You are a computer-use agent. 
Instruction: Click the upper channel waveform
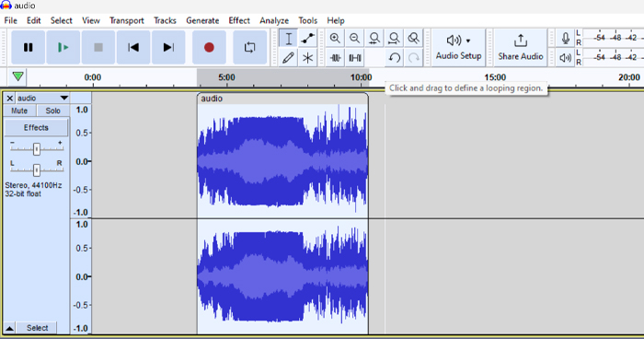pos(282,161)
